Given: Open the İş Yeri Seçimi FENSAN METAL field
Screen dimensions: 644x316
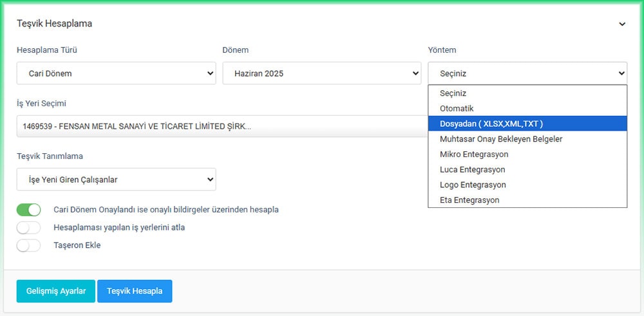Looking at the screenshot, I should pos(219,126).
